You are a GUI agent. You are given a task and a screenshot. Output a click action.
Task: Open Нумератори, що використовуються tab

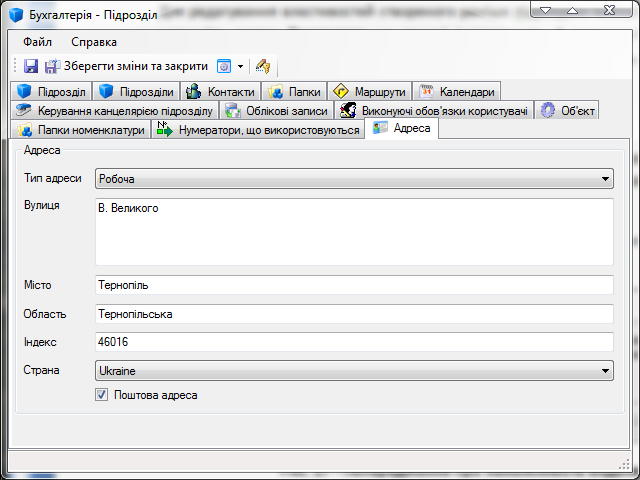258,130
